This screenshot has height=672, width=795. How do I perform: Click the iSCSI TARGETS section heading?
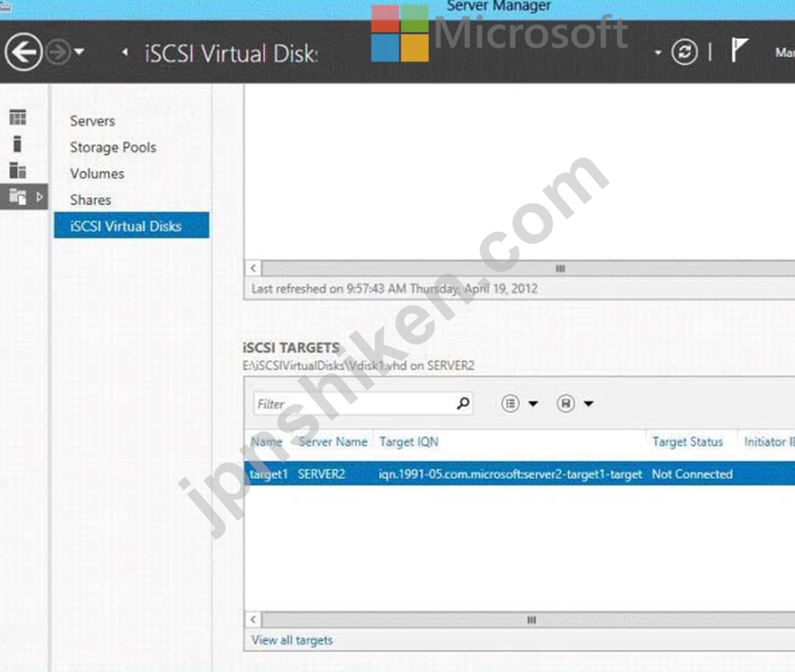coord(291,347)
